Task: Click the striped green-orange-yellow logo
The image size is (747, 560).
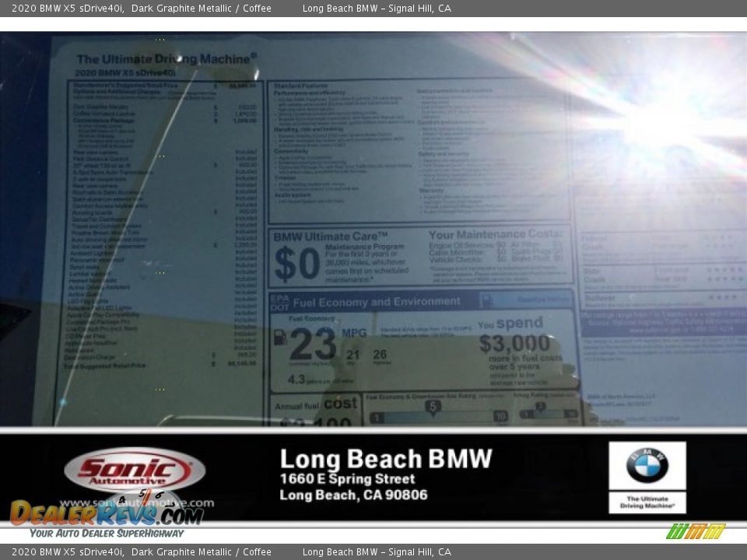Action: coord(696,531)
